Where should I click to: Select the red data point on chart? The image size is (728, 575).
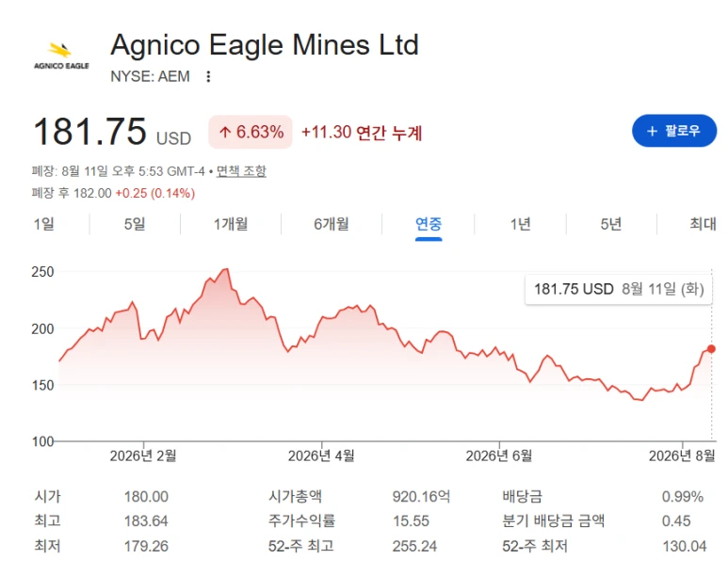pyautogui.click(x=711, y=349)
